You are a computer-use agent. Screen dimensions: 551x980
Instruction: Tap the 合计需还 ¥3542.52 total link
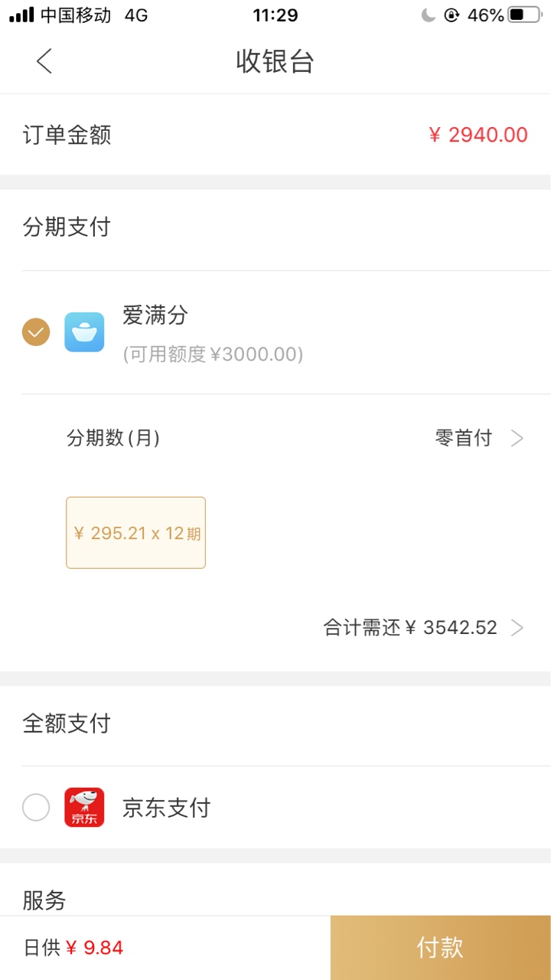[x=410, y=628]
